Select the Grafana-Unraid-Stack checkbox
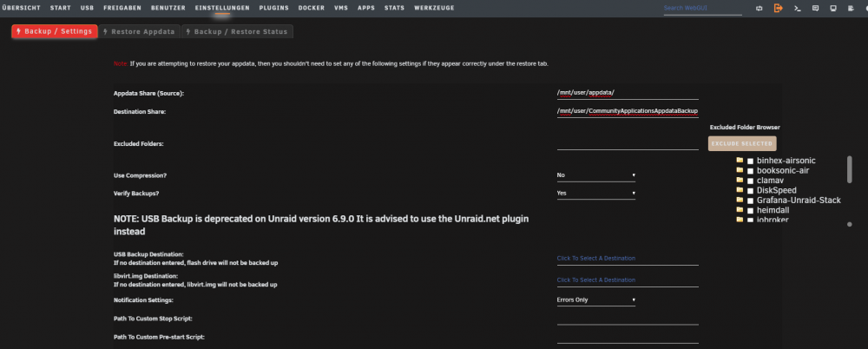Viewport: 868px width, 349px height. click(751, 201)
